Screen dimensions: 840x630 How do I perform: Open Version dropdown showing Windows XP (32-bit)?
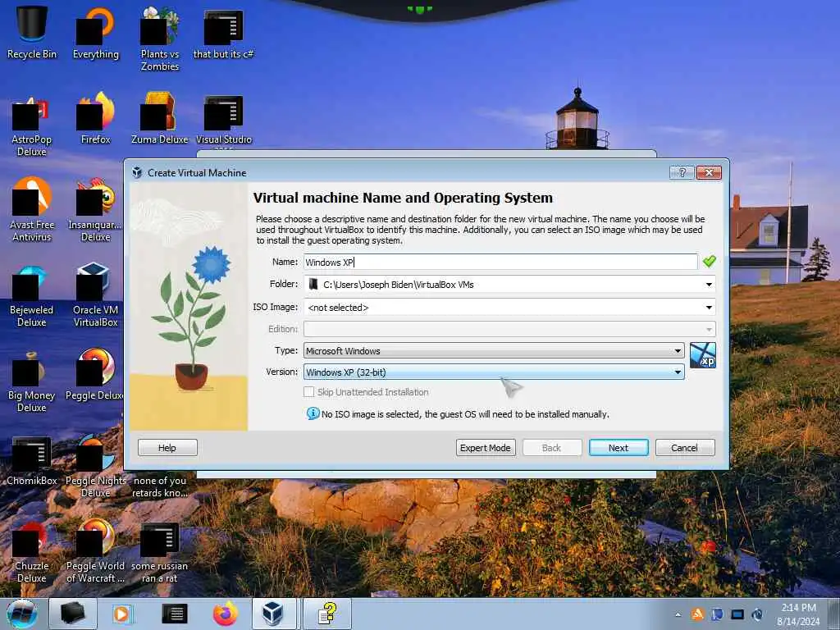[x=494, y=372]
